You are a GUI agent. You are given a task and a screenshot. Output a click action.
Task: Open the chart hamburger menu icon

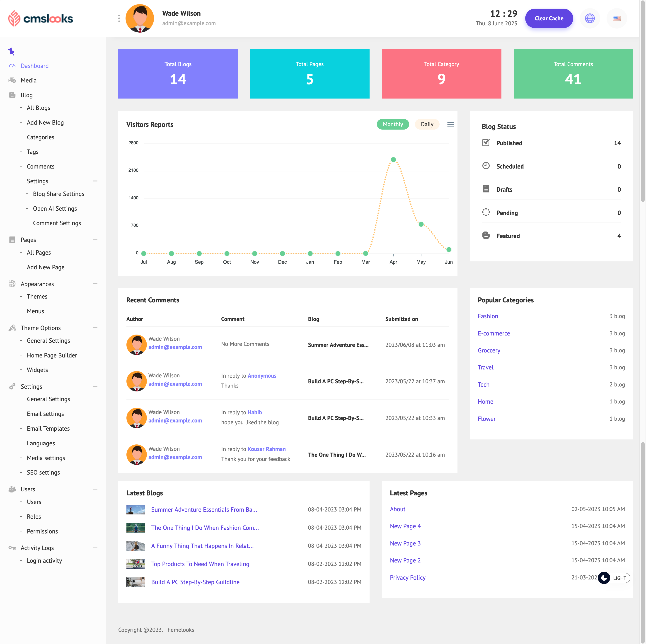point(450,124)
